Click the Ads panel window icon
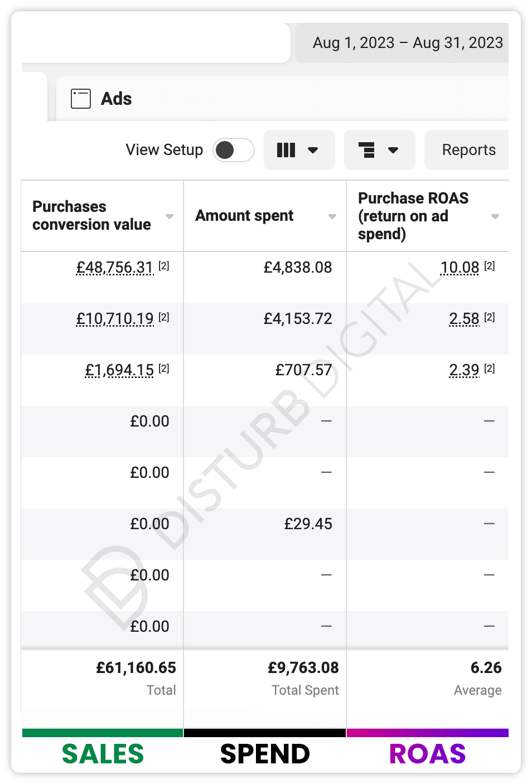532x784 pixels. (x=81, y=99)
